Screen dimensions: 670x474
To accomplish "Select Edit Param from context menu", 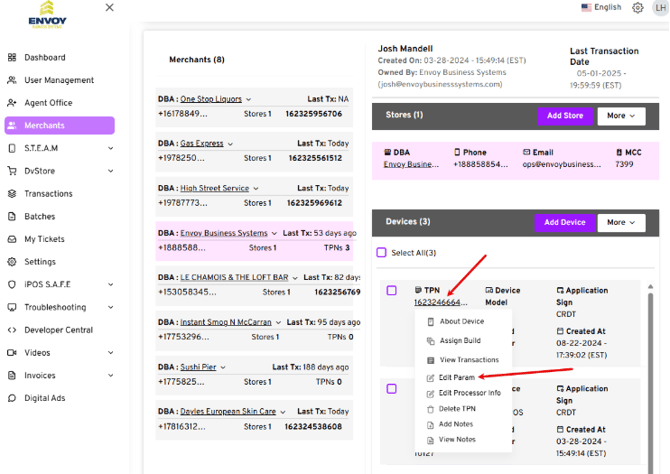I will [455, 377].
